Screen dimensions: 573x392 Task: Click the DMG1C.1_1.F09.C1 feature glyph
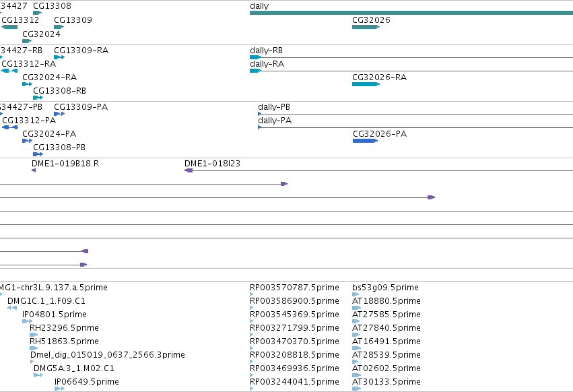12,308
